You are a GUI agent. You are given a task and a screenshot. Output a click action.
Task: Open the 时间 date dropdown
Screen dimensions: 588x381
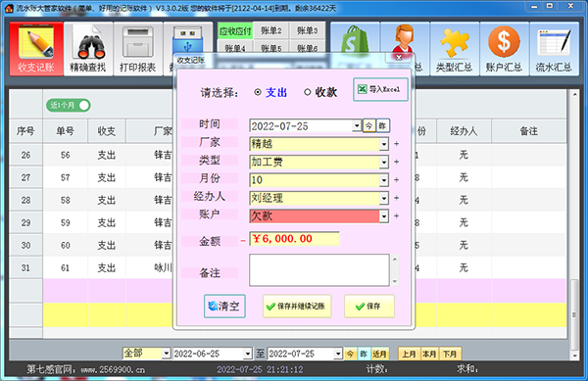pyautogui.click(x=357, y=126)
